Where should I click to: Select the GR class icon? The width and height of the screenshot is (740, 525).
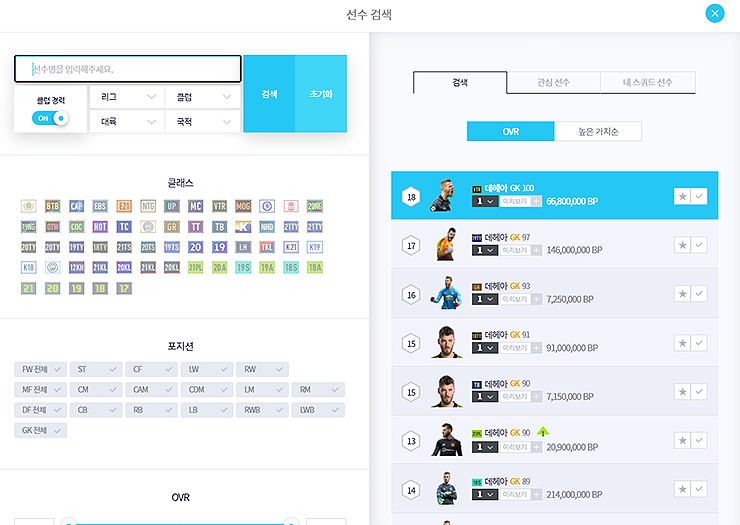(x=172, y=227)
